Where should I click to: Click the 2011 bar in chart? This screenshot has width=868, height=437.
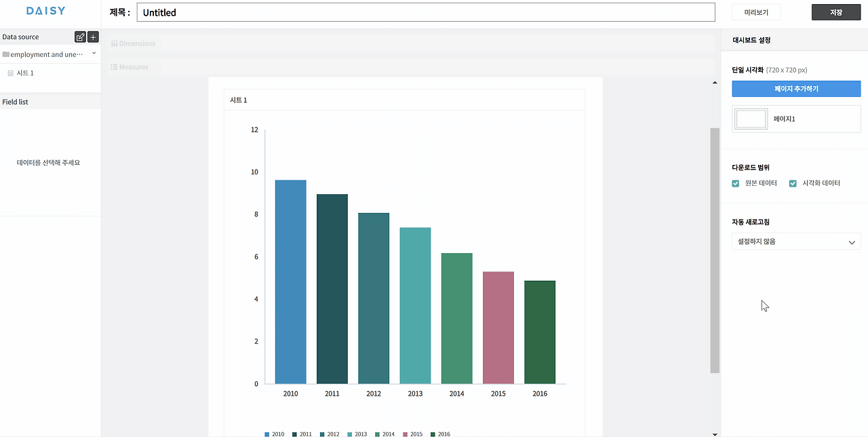(x=332, y=289)
